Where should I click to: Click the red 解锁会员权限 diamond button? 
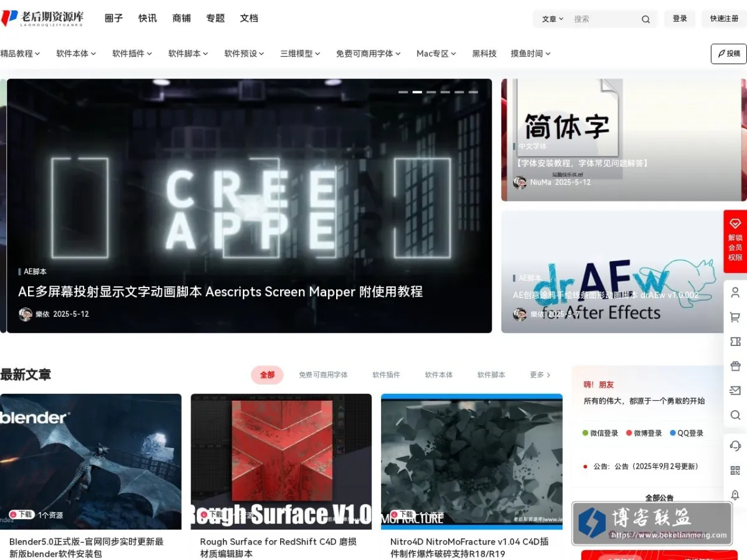coord(735,241)
